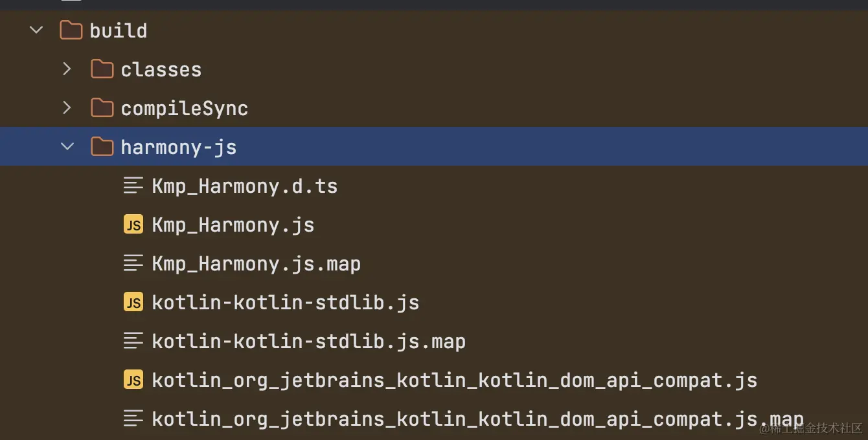
Task: Open kotlin_org_jetbrains_kotlin_kotlin_dom_api_compat.js file
Action: pyautogui.click(x=455, y=380)
